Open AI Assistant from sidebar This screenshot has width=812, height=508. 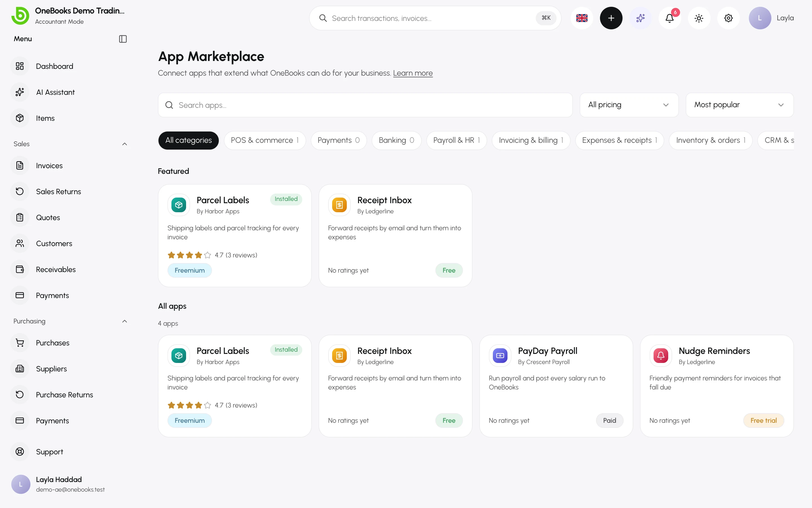coord(69,92)
